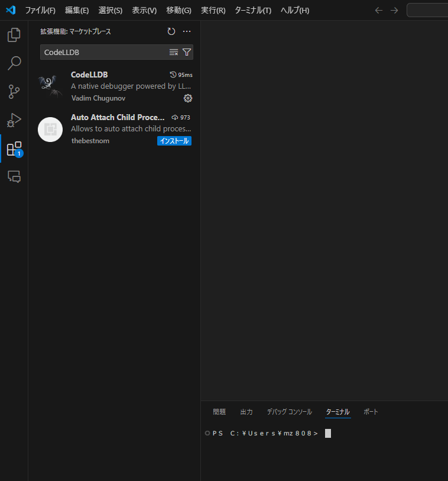
Task: Open the 実行(R) menu
Action: [x=213, y=11]
